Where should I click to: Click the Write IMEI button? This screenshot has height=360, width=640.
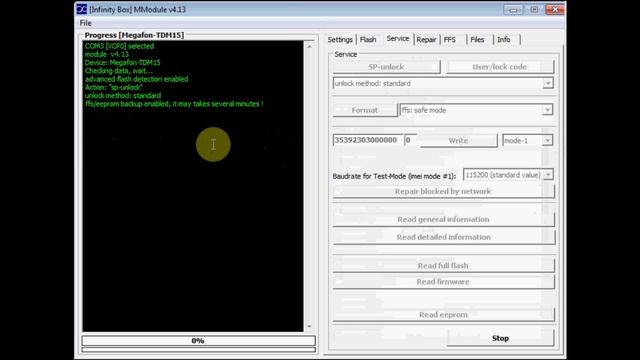[x=458, y=140]
